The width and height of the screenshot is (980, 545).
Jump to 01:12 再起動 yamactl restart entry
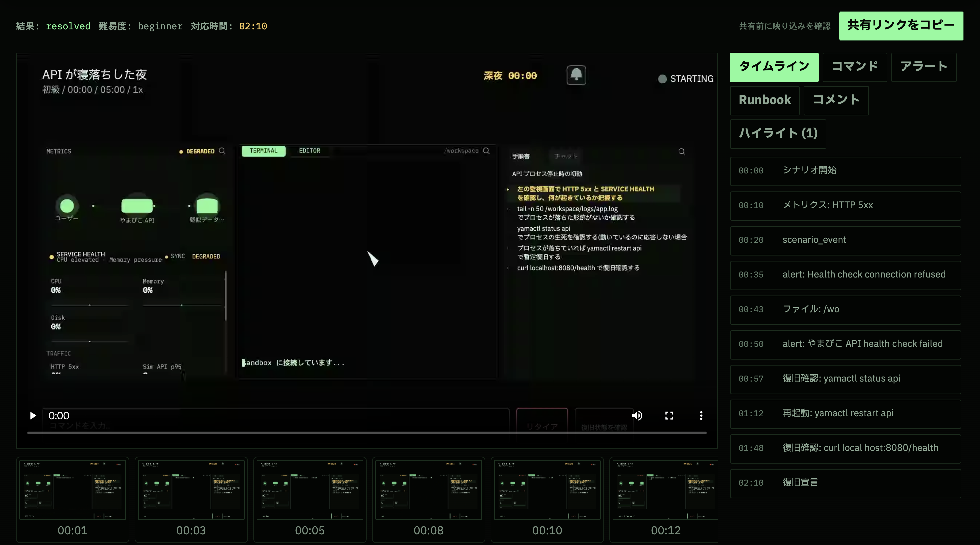(845, 414)
